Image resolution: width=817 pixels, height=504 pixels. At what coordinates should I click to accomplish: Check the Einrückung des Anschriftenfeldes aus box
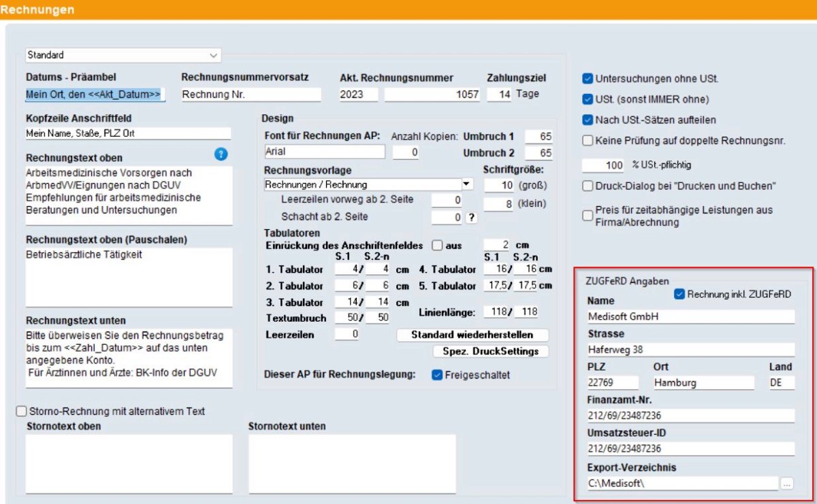[x=437, y=245]
